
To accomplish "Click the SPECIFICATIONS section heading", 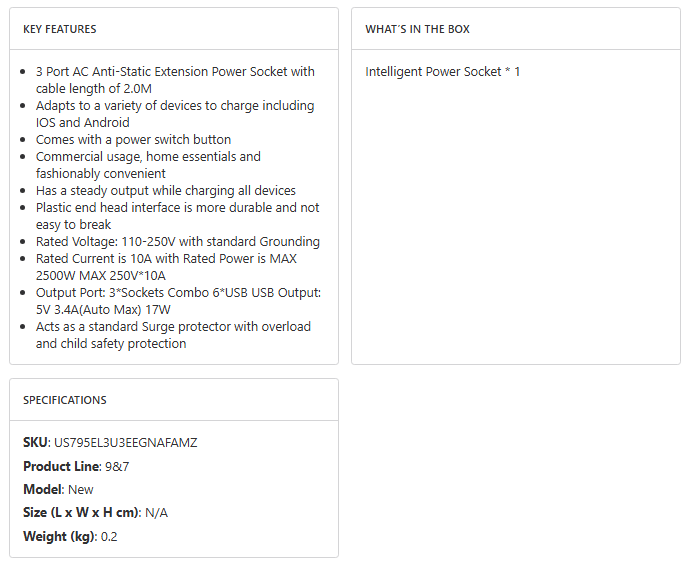I will pos(65,400).
